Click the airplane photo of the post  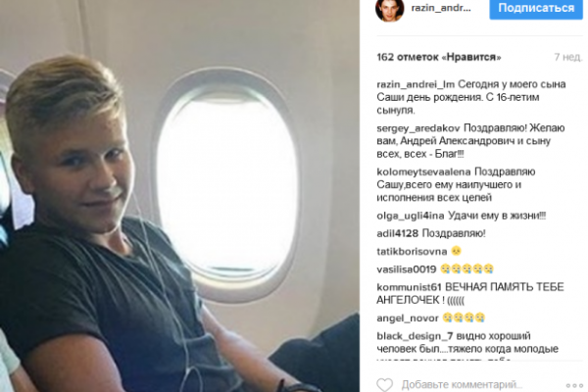179,196
